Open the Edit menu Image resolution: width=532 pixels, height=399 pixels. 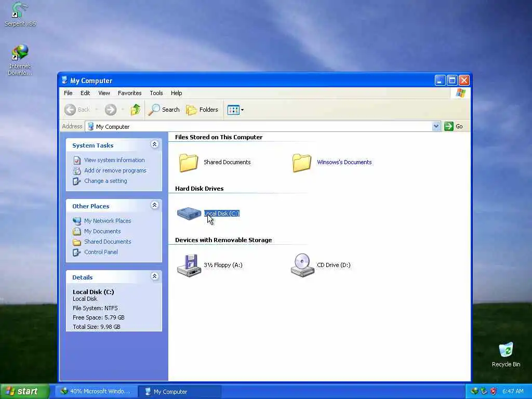click(85, 93)
